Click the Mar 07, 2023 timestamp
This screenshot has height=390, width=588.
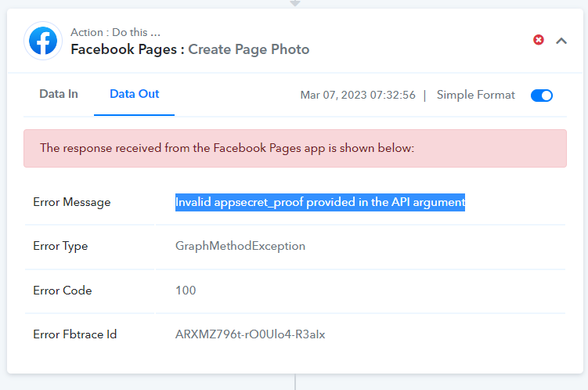358,95
